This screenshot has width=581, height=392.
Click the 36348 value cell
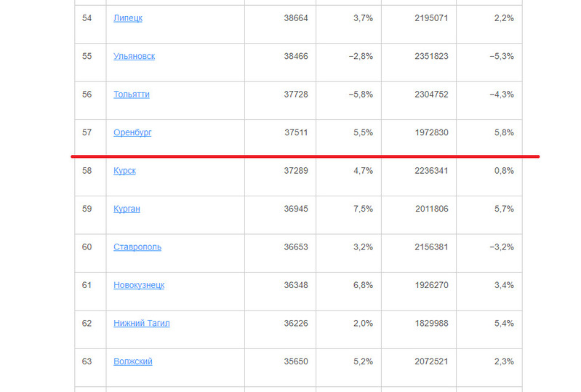point(296,285)
